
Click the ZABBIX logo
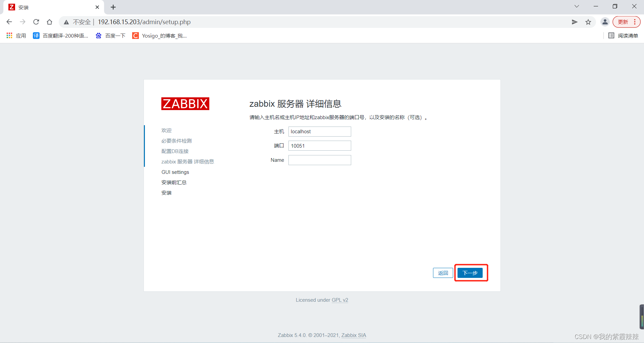(185, 104)
